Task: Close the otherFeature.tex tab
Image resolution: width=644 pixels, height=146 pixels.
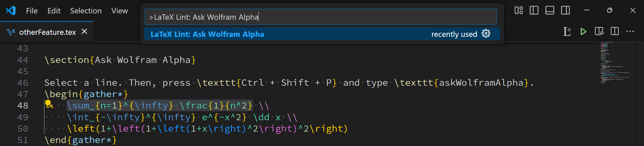Action: tap(85, 31)
